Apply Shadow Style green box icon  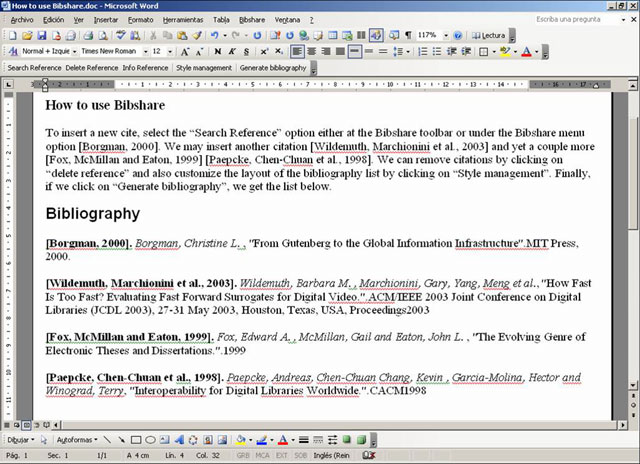point(347,440)
